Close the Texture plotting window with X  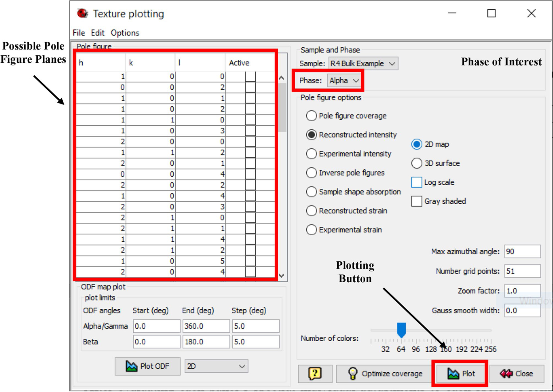pos(531,13)
